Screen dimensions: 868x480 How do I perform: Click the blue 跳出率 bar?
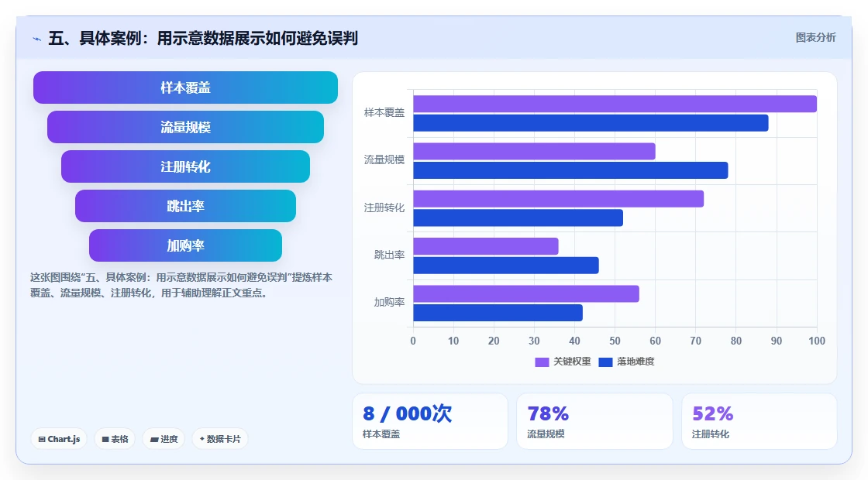click(x=506, y=266)
